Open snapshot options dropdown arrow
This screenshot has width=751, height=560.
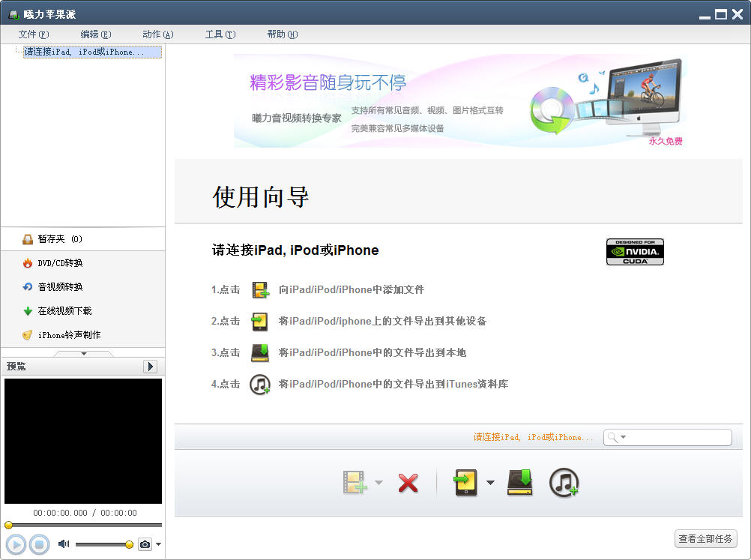point(159,544)
